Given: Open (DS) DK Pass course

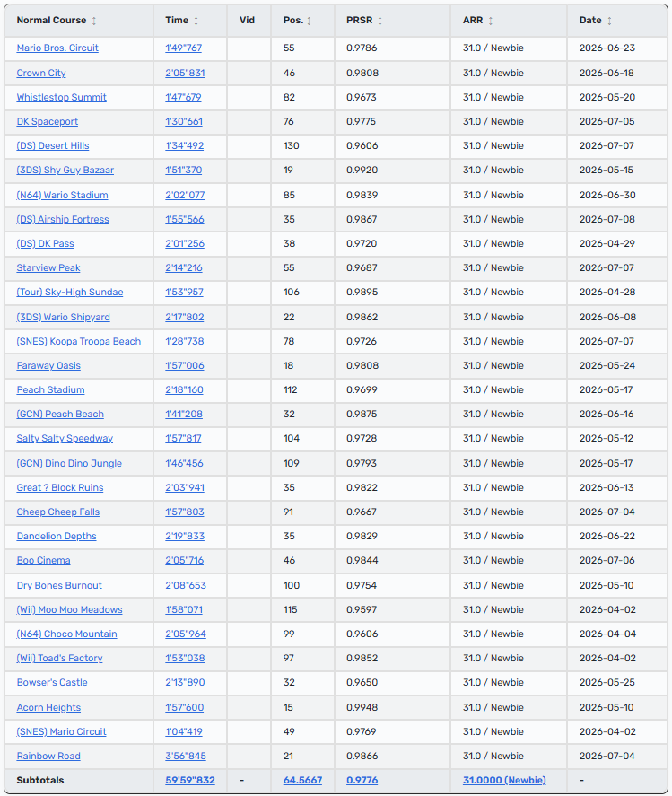Looking at the screenshot, I should click(x=45, y=244).
